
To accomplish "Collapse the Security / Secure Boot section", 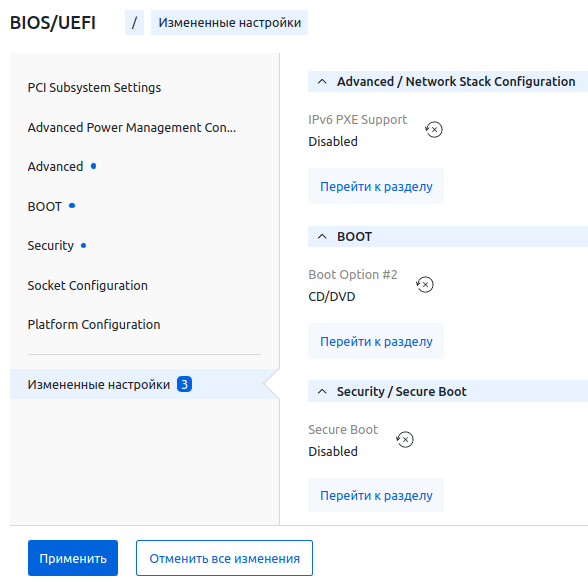I will coord(322,392).
